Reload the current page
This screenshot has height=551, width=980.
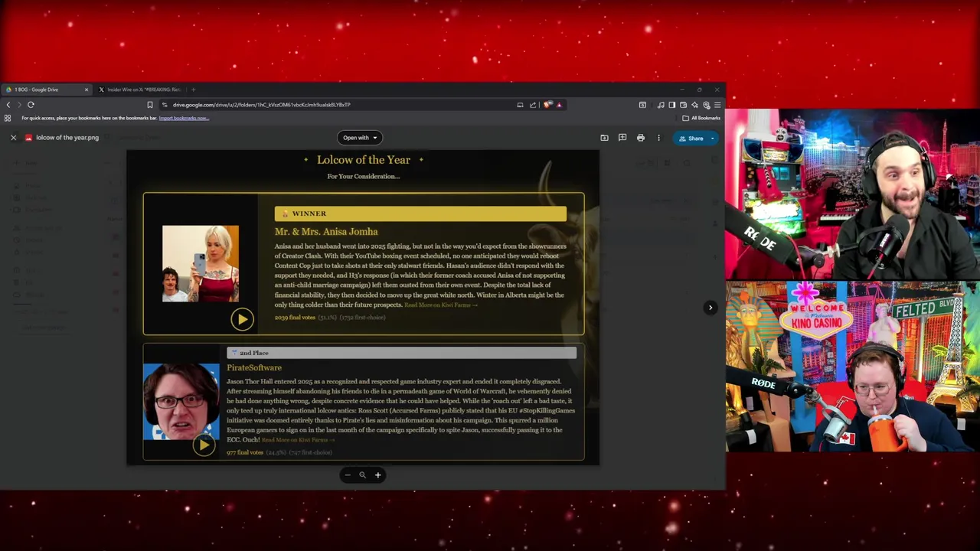point(31,105)
